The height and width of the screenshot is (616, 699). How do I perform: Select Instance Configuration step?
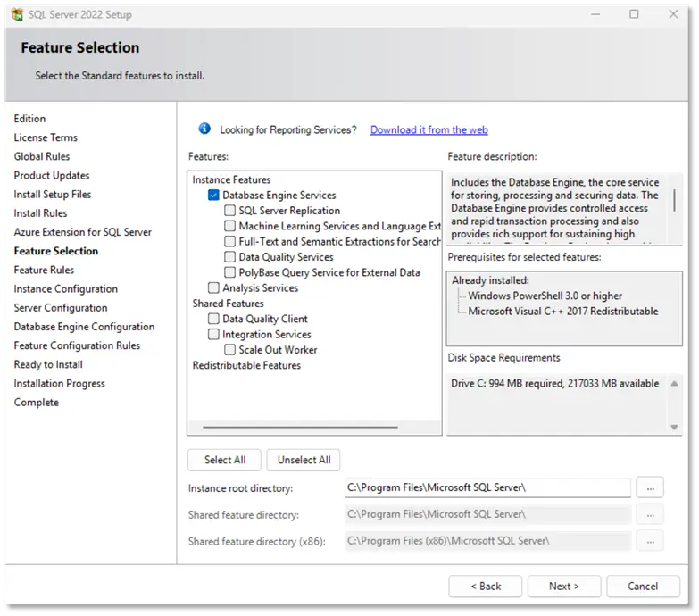pos(66,289)
